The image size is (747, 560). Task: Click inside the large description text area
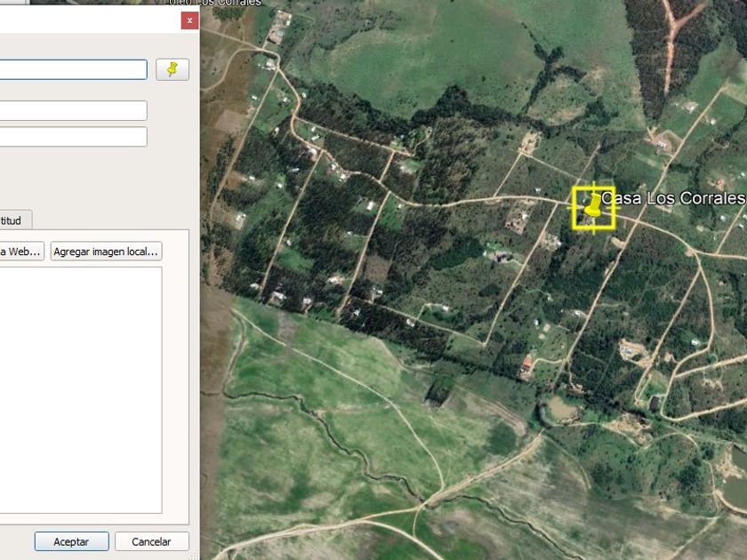[80, 389]
